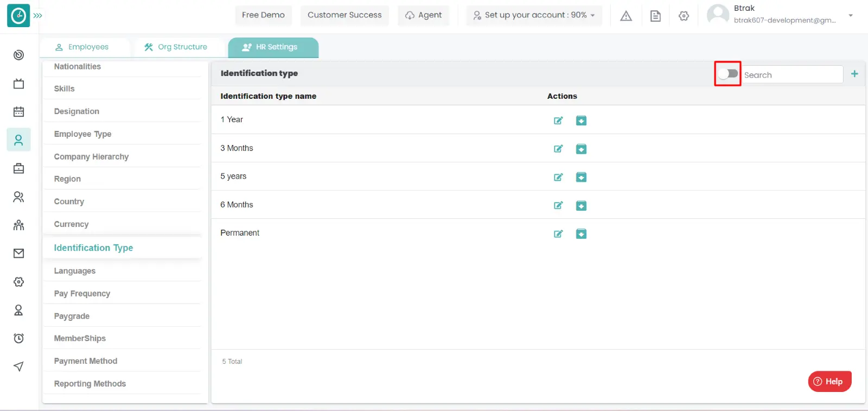Toggle the archived identification types switch
The image size is (868, 411).
[728, 74]
